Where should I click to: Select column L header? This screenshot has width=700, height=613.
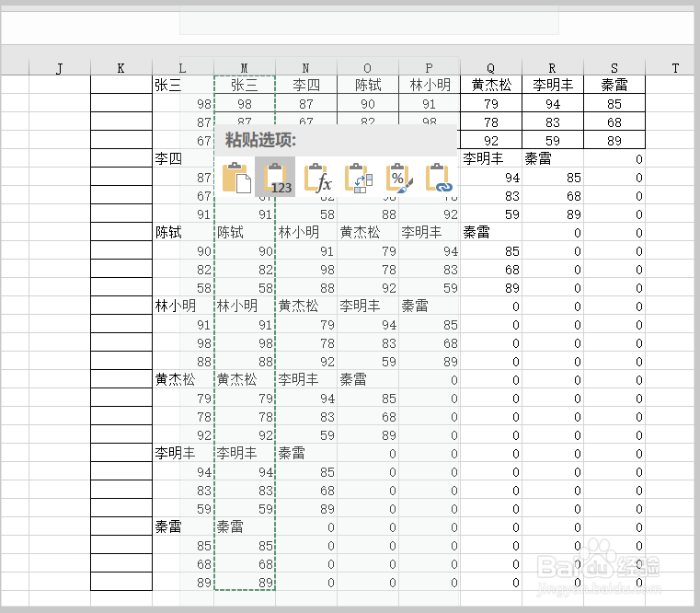click(183, 68)
